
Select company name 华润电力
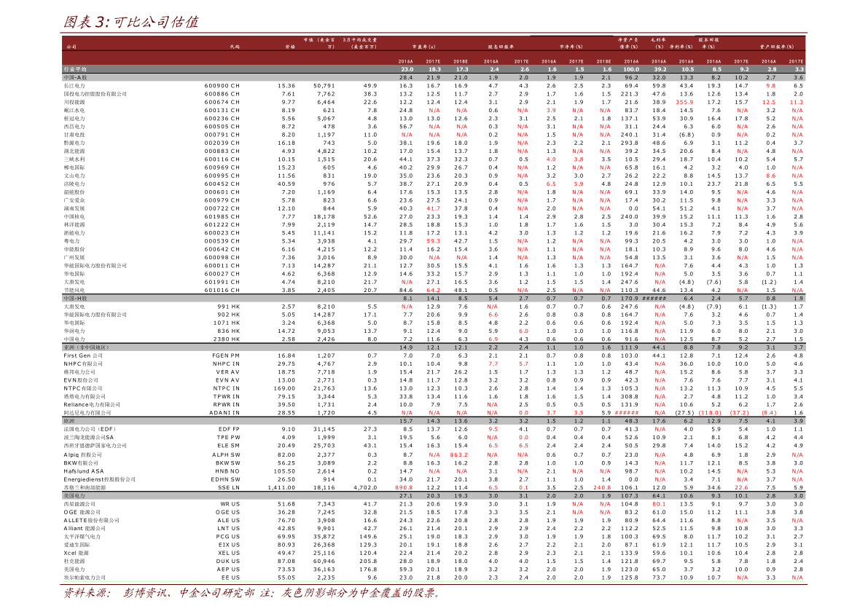[x=74, y=331]
